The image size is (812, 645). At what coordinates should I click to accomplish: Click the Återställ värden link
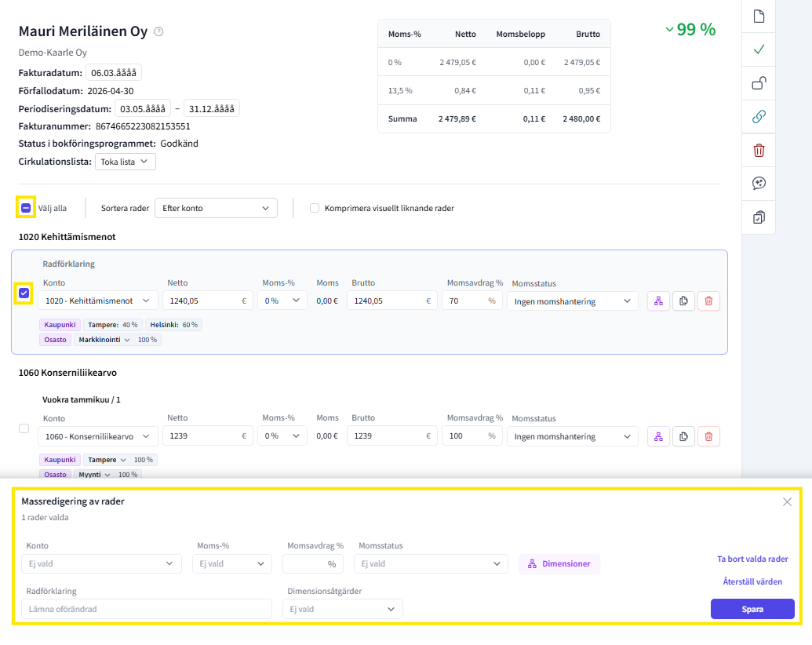tap(752, 581)
